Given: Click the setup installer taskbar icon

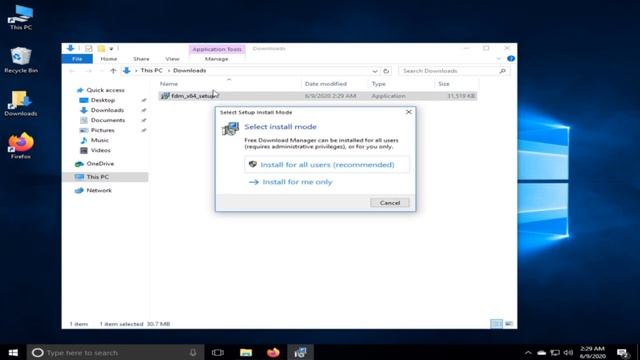Looking at the screenshot, I should (300, 352).
